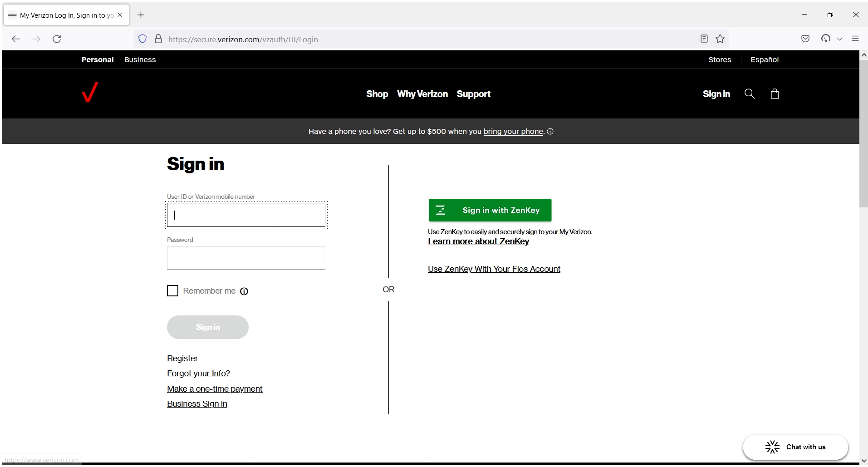Click the tracking protection shield icon
Viewport: 868px width, 467px height.
pyautogui.click(x=142, y=39)
